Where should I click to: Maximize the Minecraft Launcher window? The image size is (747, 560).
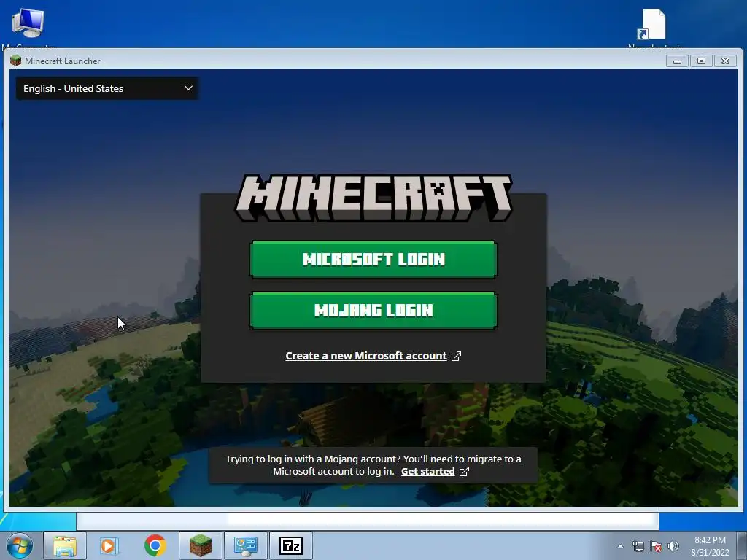(701, 61)
